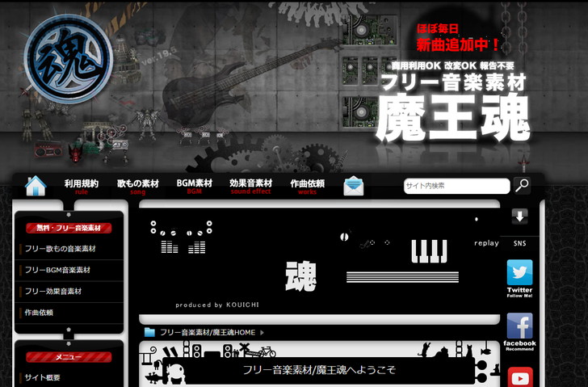Open the 利用規約 rule menu
Image resolution: width=588 pixels, height=387 pixels.
[x=82, y=187]
